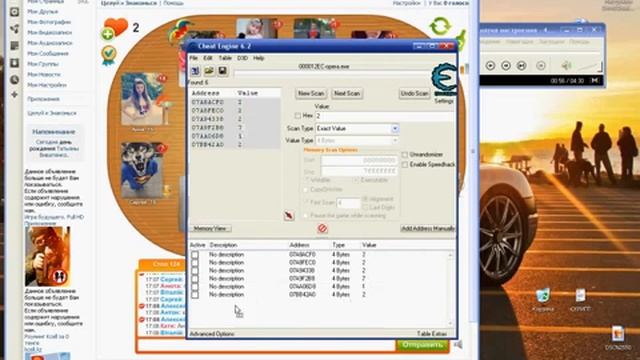Viewport: 640px width, 360px height.
Task: Open the Help menu in Cheat Engine
Action: pos(259,58)
